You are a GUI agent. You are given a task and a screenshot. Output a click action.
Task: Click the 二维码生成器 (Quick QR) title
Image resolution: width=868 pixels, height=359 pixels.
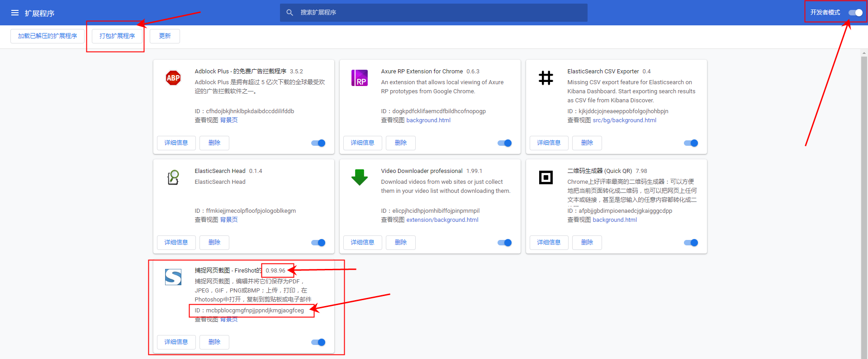(x=600, y=171)
